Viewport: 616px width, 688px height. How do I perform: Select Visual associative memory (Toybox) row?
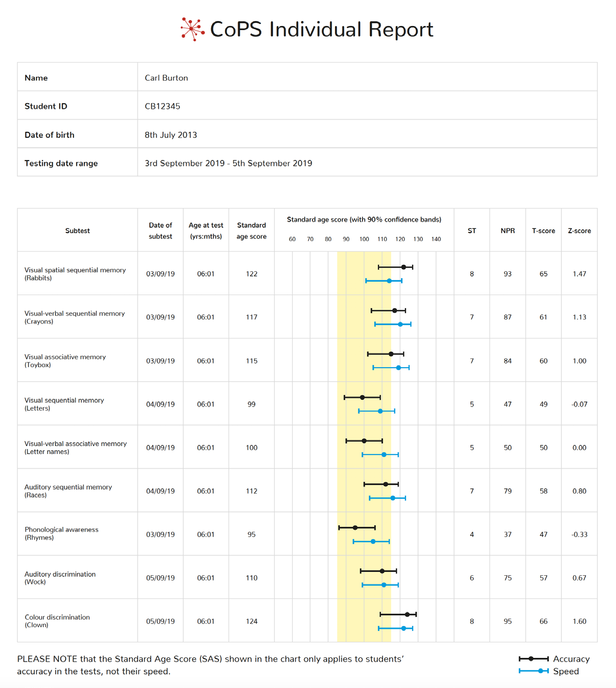pos(307,360)
